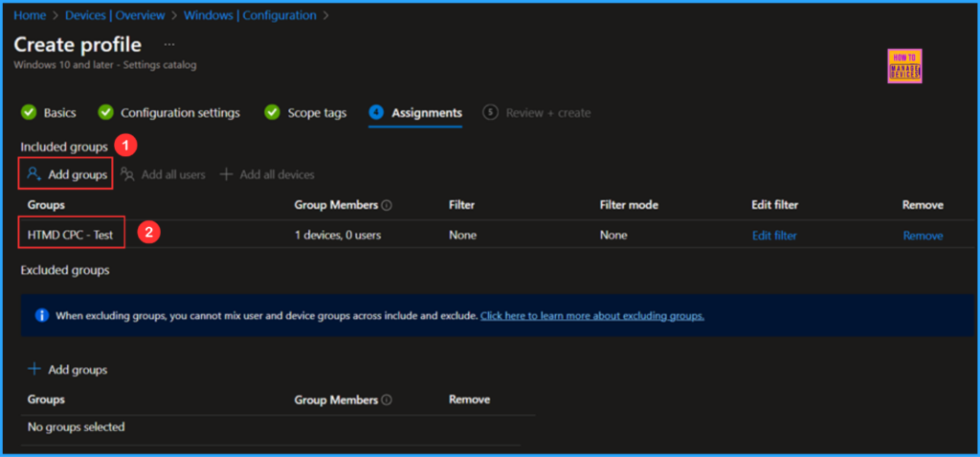Switch to Configuration settings tab
The height and width of the screenshot is (457, 980).
(x=180, y=113)
